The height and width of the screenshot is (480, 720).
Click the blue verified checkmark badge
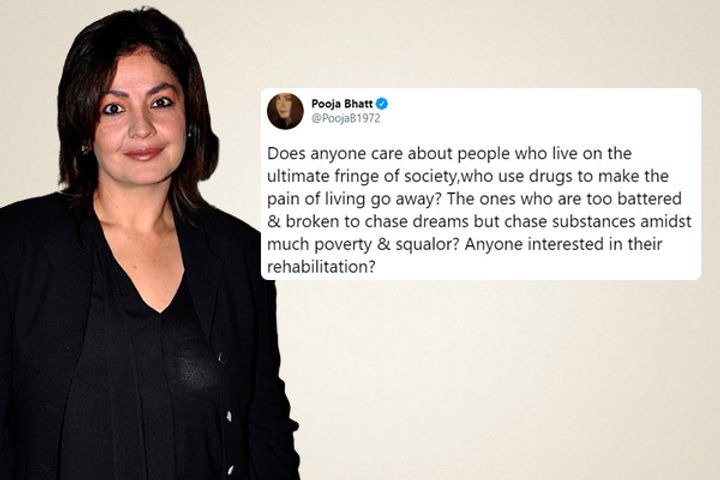click(x=382, y=104)
